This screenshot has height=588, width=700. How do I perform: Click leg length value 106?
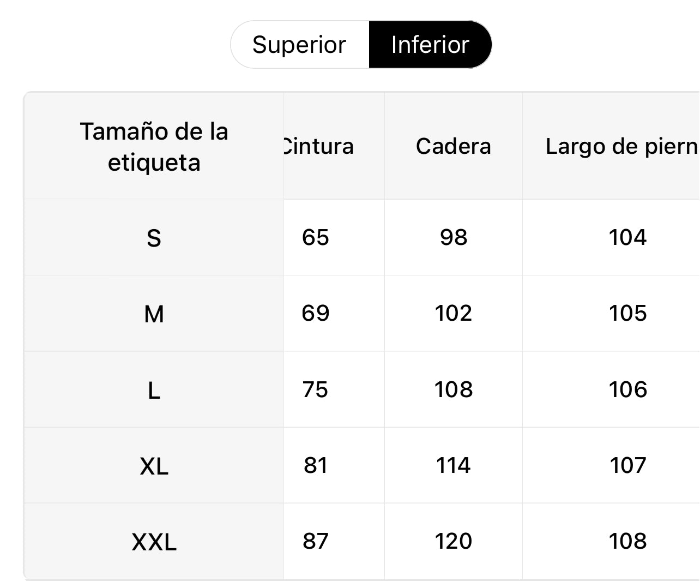point(627,389)
